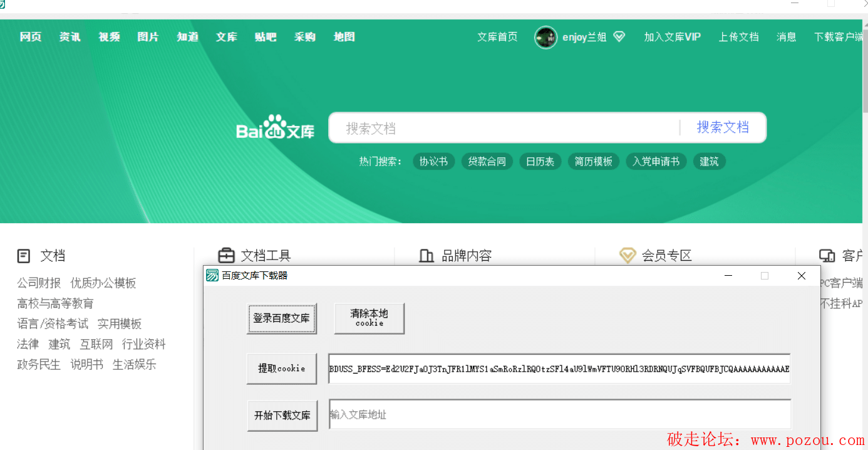This screenshot has height=450, width=868.
Task: Select hot search tag 协议书
Action: (x=433, y=162)
